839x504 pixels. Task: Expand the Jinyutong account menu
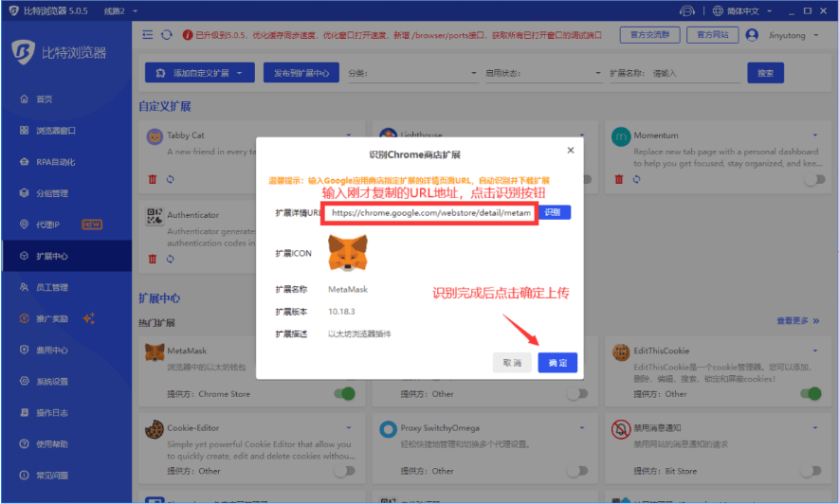[x=793, y=35]
